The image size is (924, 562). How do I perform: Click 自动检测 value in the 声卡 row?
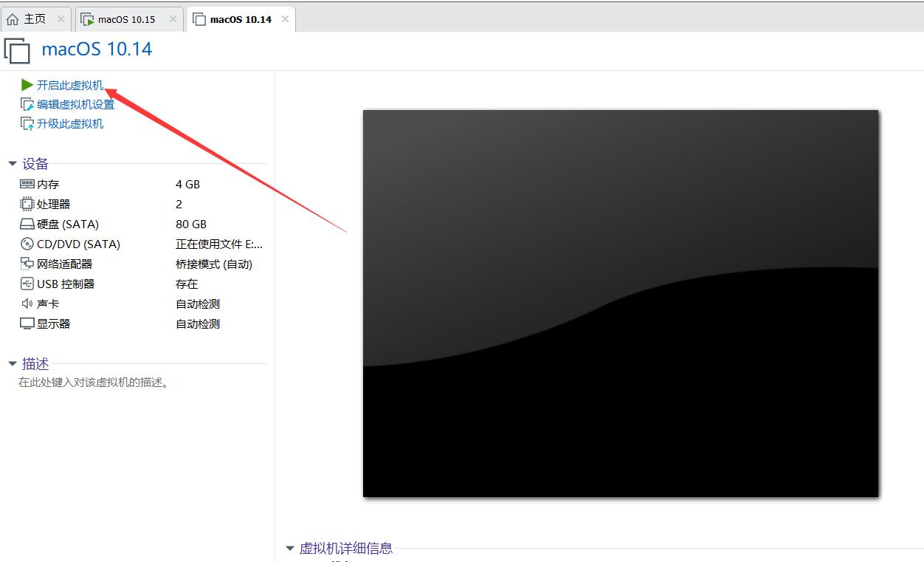(x=198, y=304)
